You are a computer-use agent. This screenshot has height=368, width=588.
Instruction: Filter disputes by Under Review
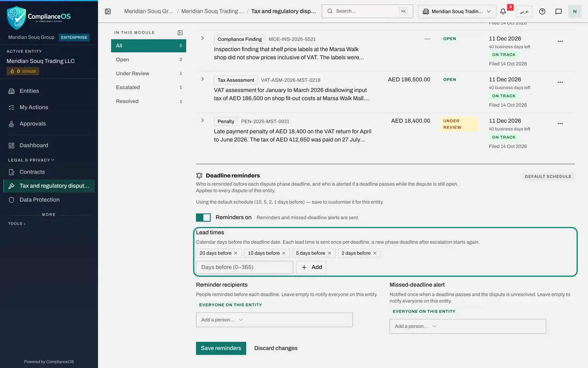pos(148,73)
